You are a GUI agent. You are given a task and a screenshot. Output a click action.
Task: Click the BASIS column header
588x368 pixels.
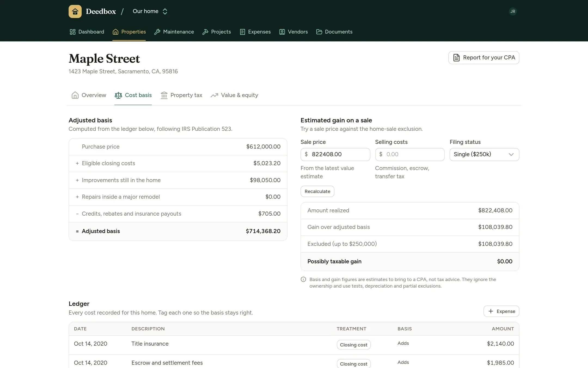tap(405, 329)
